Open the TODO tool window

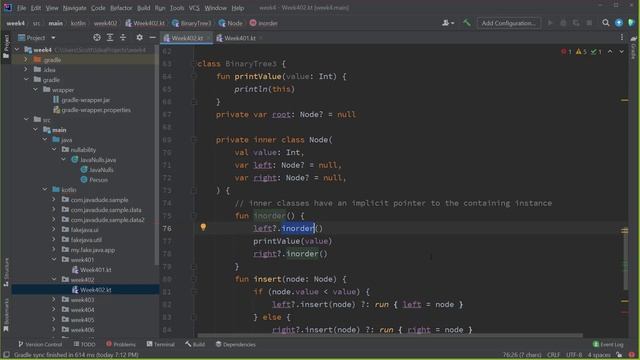[84, 344]
